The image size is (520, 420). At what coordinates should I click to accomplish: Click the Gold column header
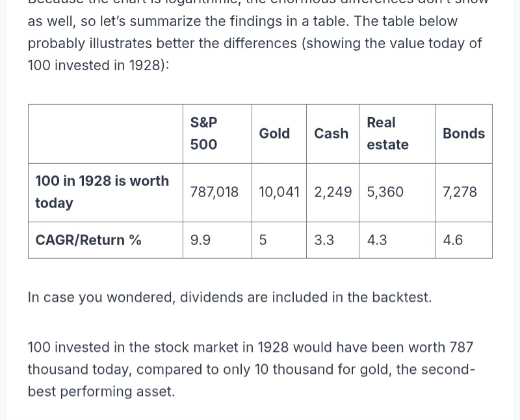point(274,133)
